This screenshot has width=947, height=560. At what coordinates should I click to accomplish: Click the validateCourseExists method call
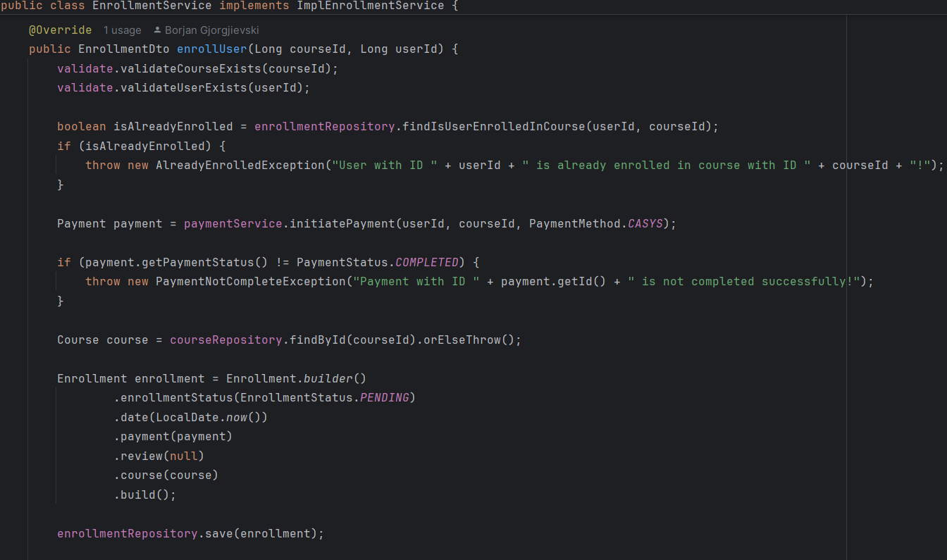(x=190, y=69)
